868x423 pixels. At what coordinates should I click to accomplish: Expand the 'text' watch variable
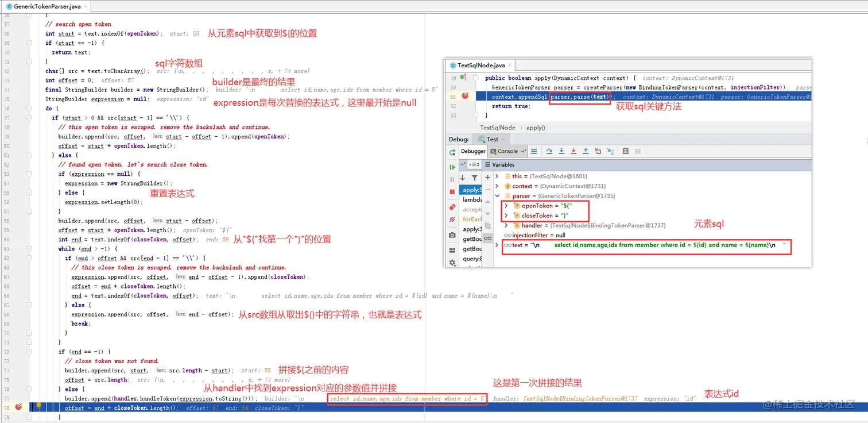497,245
